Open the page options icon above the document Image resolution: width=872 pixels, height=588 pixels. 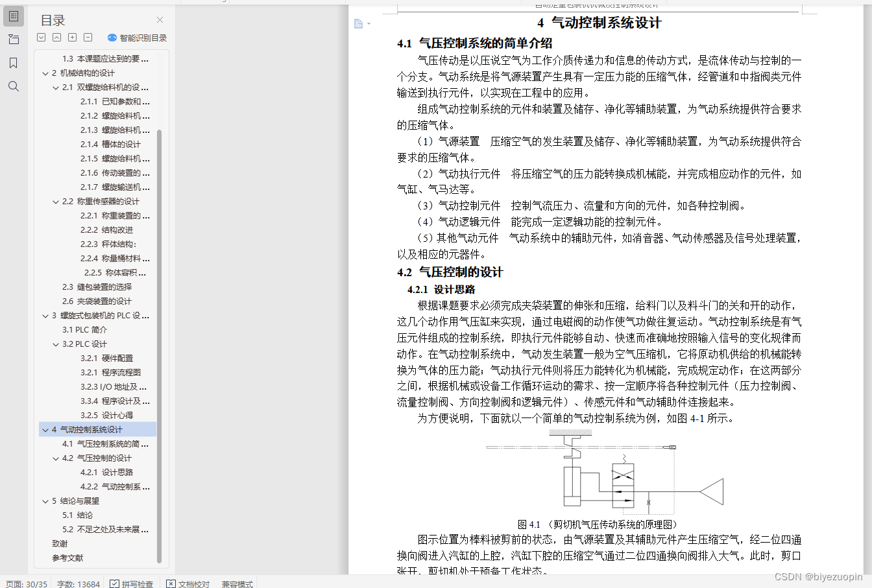359,23
